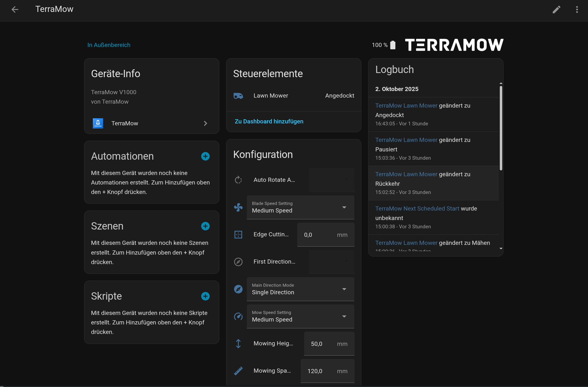
Task: Add a new script with plus icon
Action: (x=205, y=296)
